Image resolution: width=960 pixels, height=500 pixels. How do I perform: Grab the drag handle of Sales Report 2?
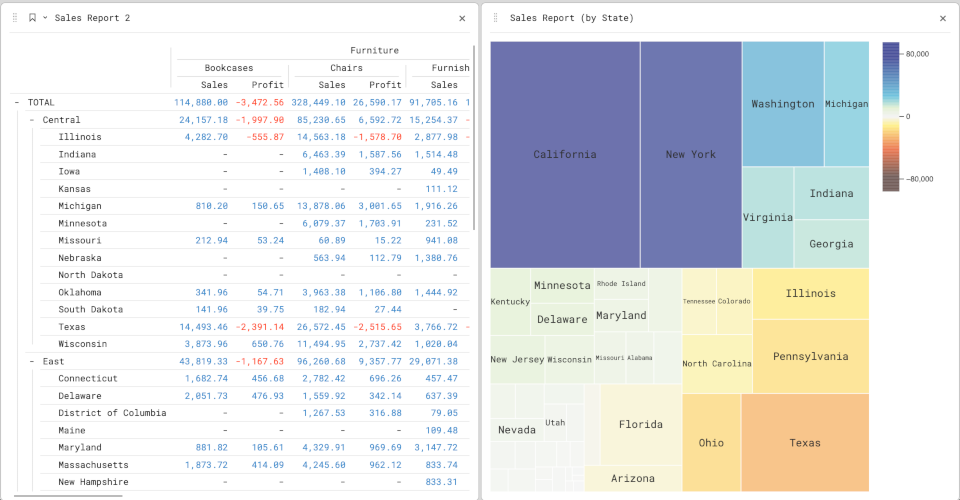(x=15, y=18)
